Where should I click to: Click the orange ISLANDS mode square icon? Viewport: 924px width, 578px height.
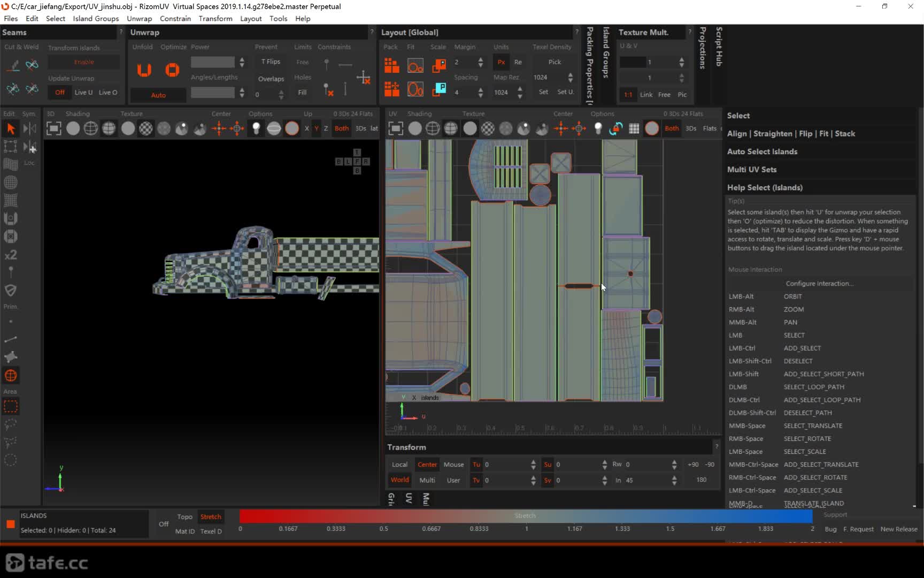click(x=10, y=524)
